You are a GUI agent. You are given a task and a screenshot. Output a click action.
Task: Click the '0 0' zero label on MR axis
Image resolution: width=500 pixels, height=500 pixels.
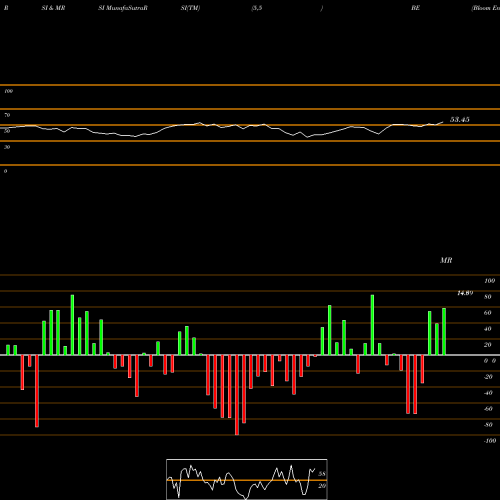click(490, 361)
